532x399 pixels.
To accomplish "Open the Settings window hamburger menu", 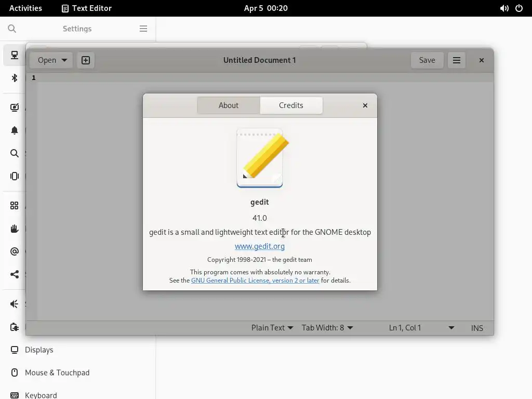I will tap(143, 29).
